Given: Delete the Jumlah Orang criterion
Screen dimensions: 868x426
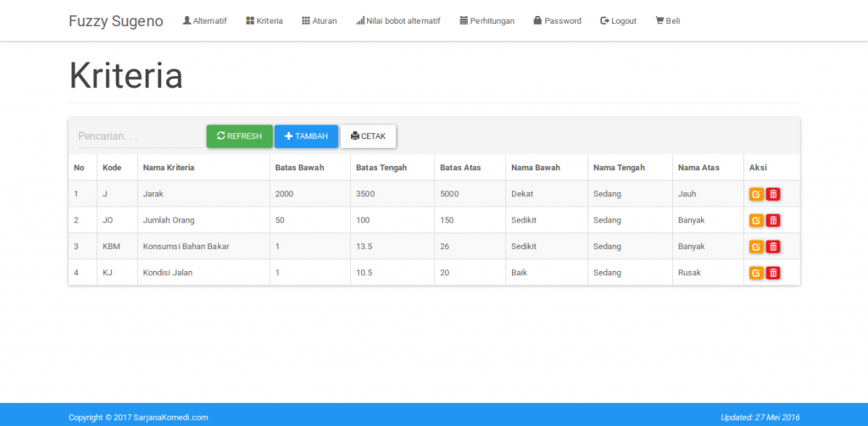Looking at the screenshot, I should [773, 220].
